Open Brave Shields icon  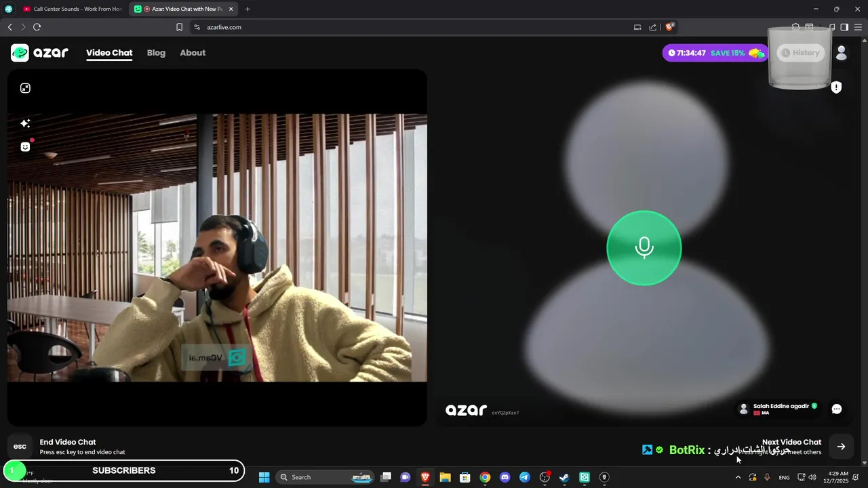(669, 27)
